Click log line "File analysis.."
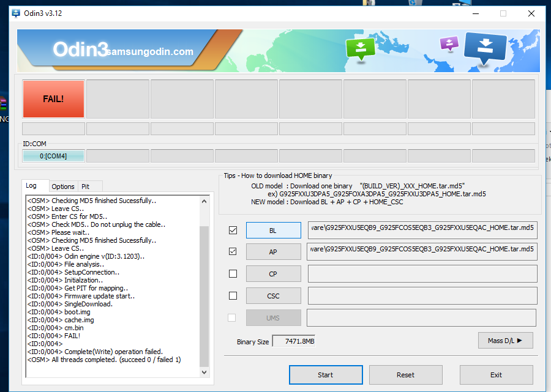This screenshot has height=392, width=551. (84, 264)
